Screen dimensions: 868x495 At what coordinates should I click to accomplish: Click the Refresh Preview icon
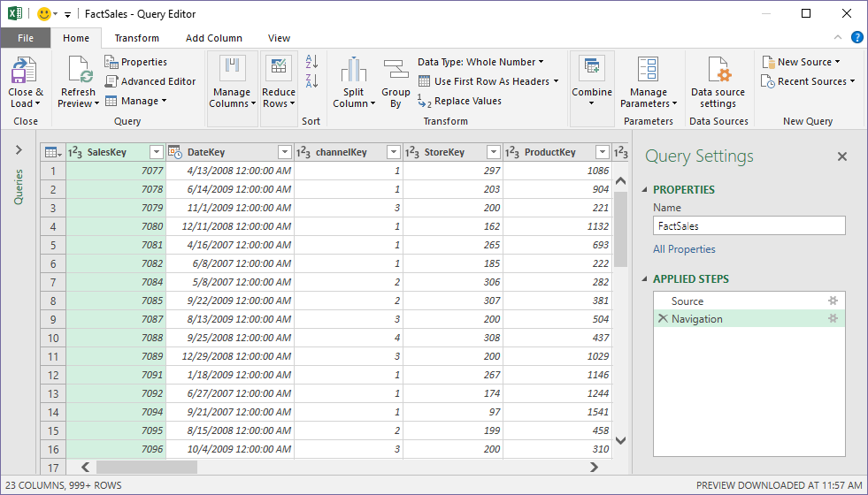[x=79, y=71]
